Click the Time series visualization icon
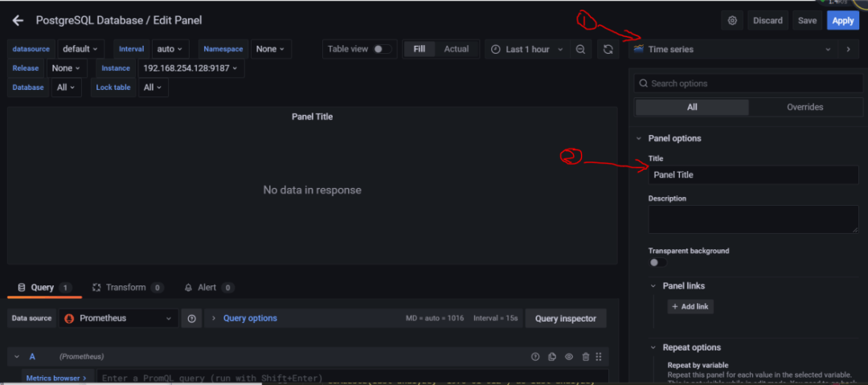The height and width of the screenshot is (385, 868). [x=639, y=49]
